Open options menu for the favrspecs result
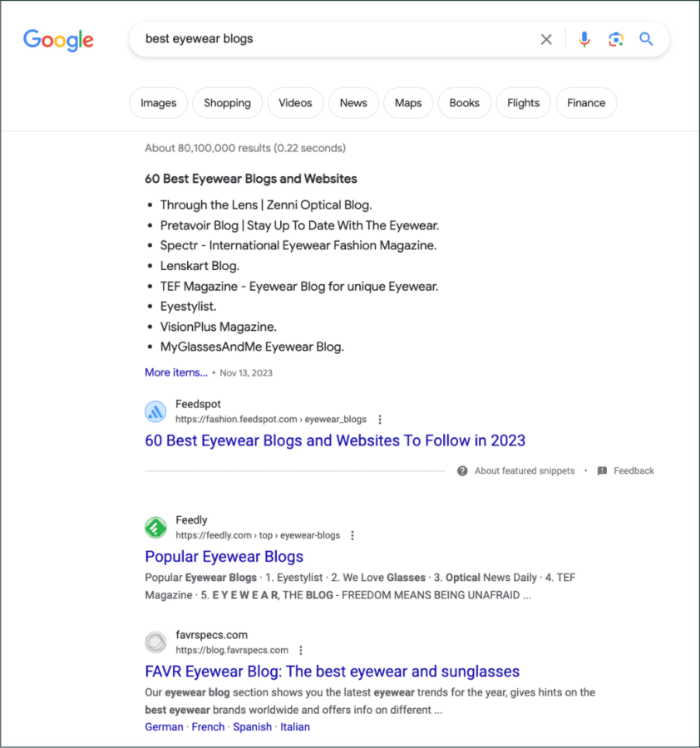The width and height of the screenshot is (700, 748). [x=301, y=650]
